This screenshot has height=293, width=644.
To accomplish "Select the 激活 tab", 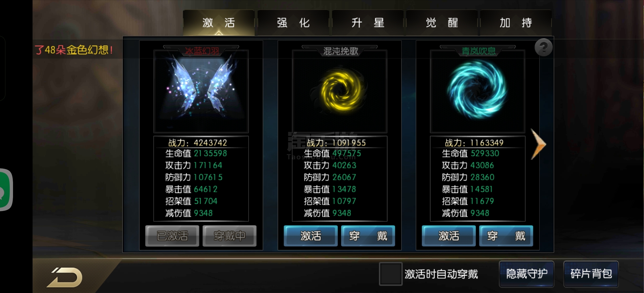I will (x=219, y=23).
